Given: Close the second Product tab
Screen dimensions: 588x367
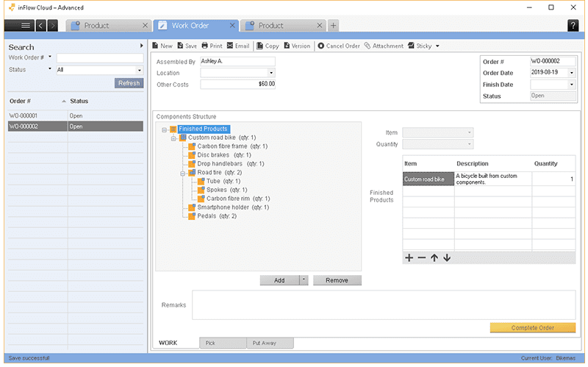Looking at the screenshot, I should [x=320, y=26].
